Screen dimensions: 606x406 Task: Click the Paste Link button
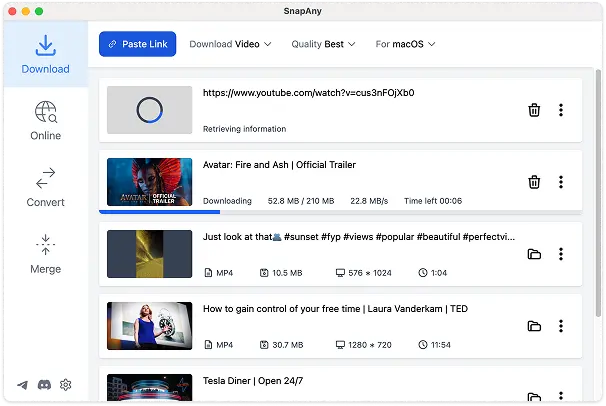(138, 44)
